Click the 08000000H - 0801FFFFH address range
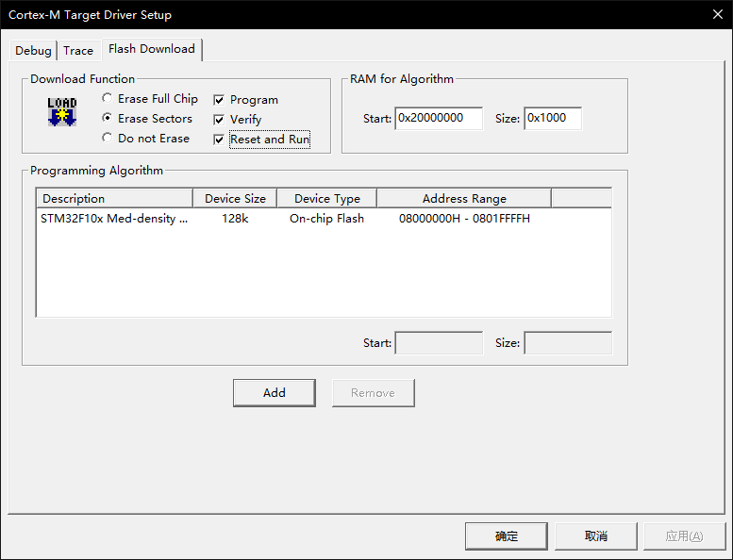This screenshot has height=560, width=733. pos(464,219)
